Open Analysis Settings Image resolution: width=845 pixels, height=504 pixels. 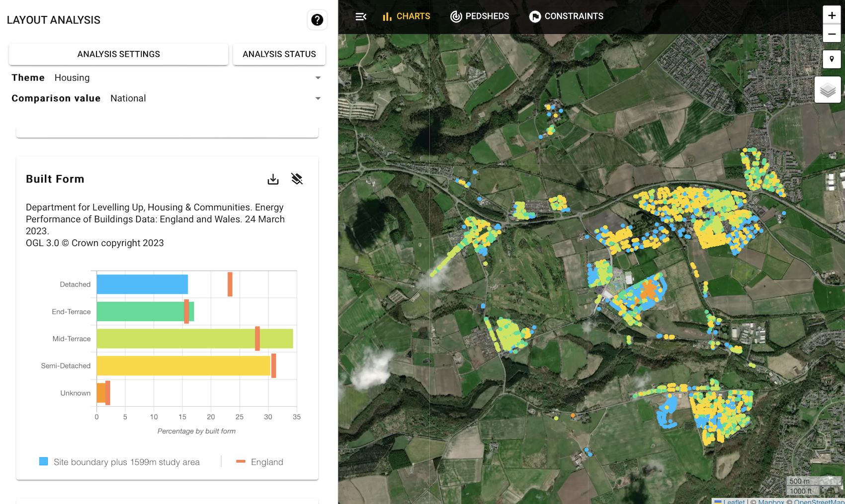119,54
